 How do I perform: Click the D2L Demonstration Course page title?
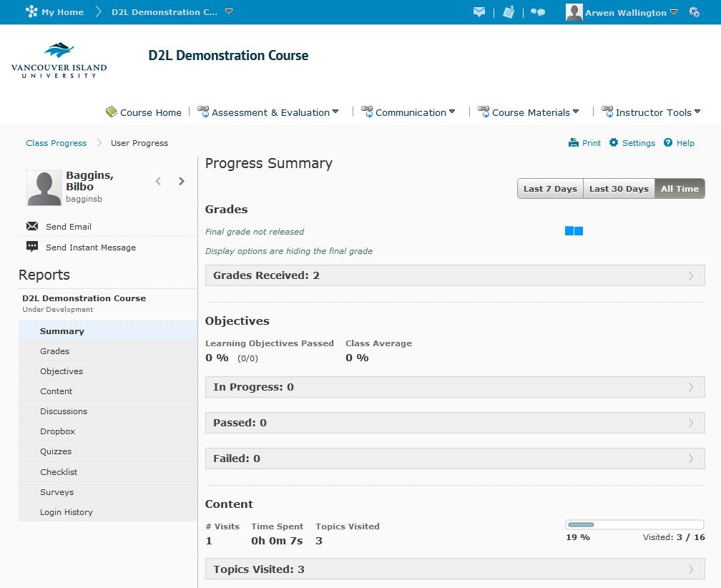[x=229, y=55]
